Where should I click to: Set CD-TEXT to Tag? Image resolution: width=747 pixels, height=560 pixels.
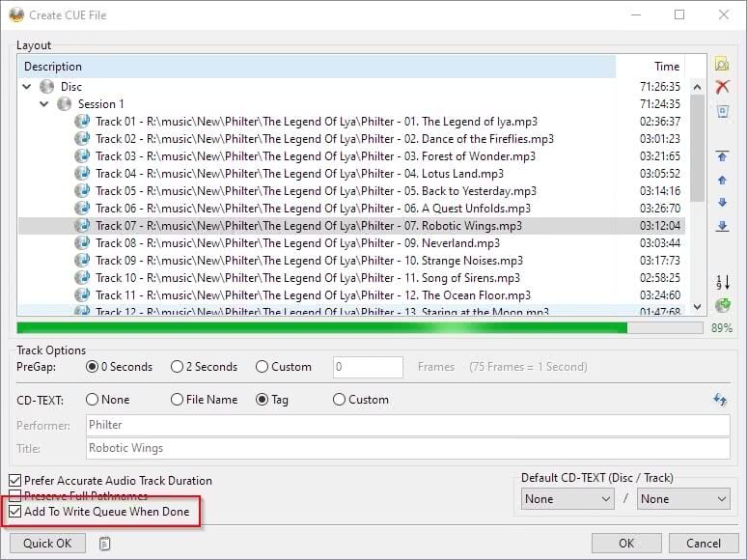pos(262,400)
